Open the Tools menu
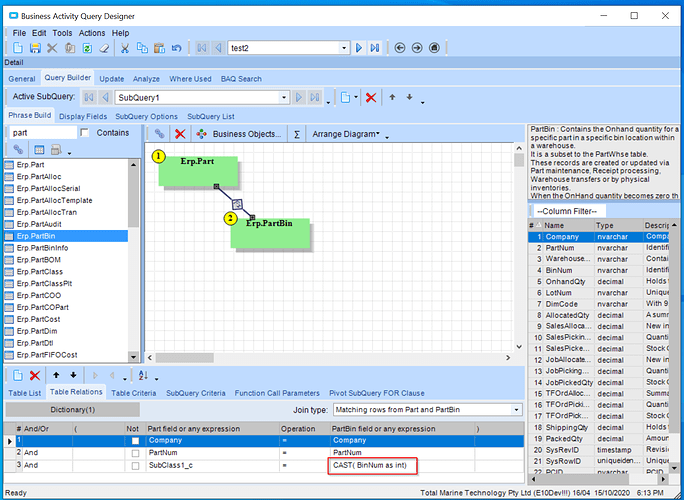Image resolution: width=684 pixels, height=500 pixels. [x=62, y=33]
